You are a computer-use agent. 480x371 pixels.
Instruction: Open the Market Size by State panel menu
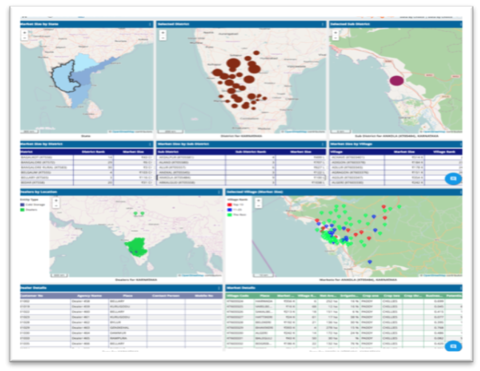(x=150, y=24)
